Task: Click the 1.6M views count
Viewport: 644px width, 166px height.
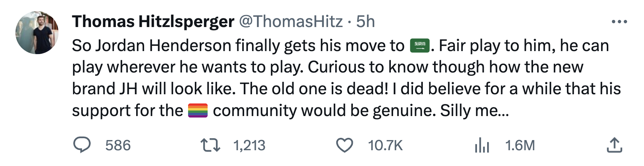Action: click(520, 145)
